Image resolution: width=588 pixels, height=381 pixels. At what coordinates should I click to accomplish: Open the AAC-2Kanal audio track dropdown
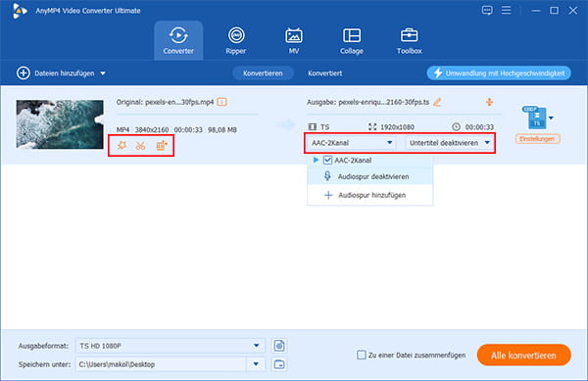point(352,143)
